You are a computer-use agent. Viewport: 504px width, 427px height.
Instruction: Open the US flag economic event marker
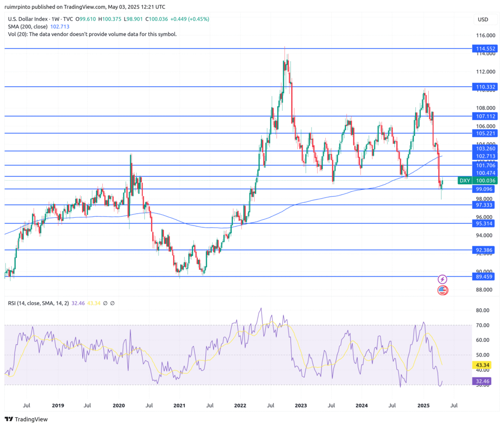click(442, 290)
